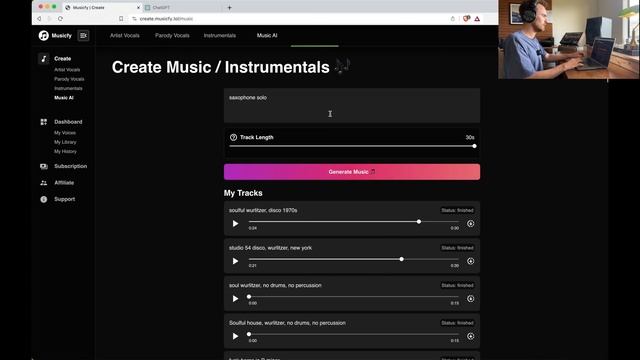This screenshot has height=360, width=640.
Task: Click the Dashboard grid icon
Action: click(x=44, y=122)
